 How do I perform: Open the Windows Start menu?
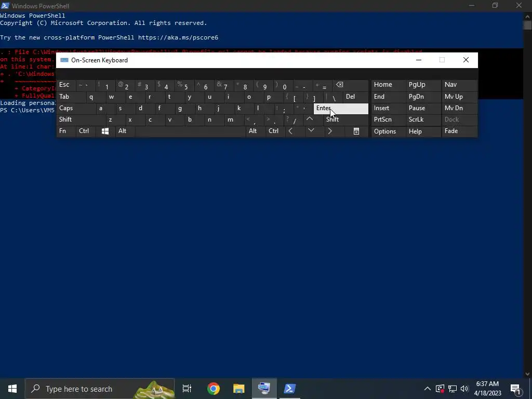pyautogui.click(x=12, y=389)
